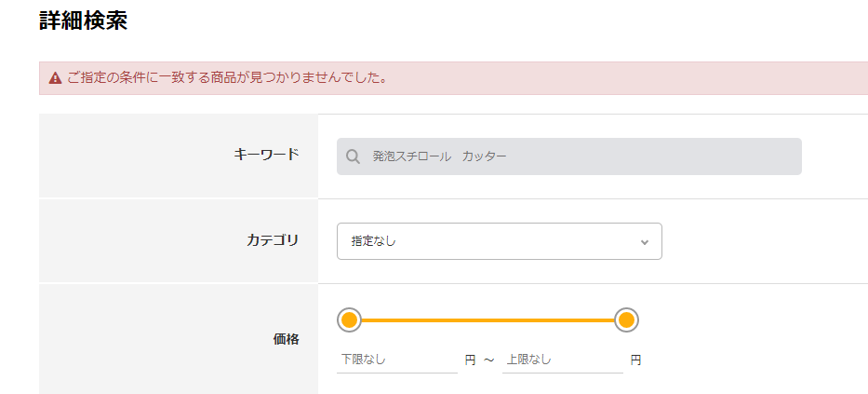Click the warning triangle icon in the alert
This screenshot has width=868, height=394.
click(x=56, y=78)
